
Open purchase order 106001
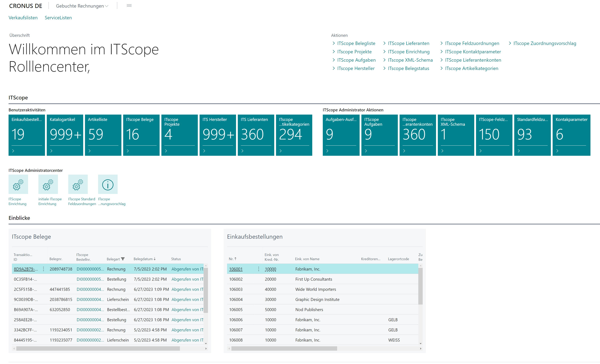(235, 269)
